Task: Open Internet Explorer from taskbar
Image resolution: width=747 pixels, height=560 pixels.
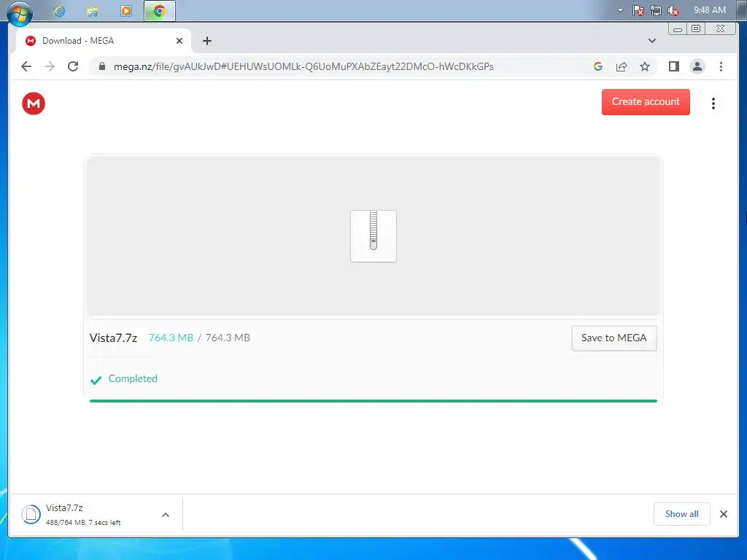Action: [x=59, y=11]
